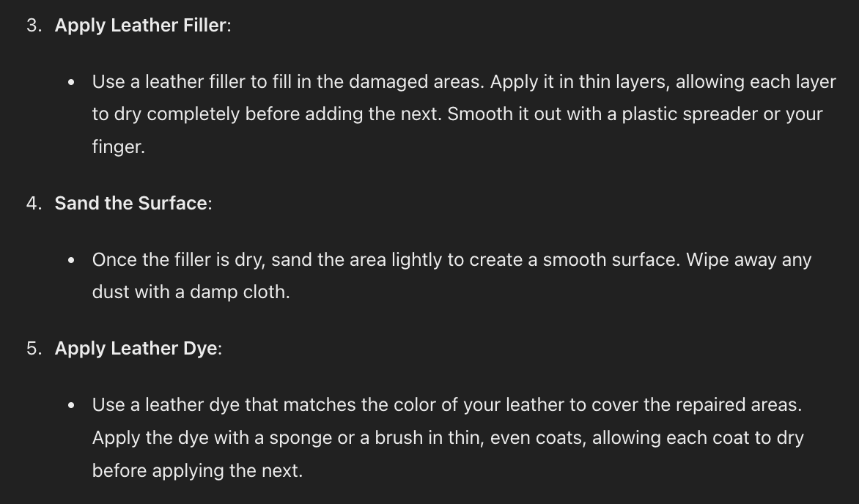Click the list number 4
Screen dimensions: 859x504
point(34,204)
